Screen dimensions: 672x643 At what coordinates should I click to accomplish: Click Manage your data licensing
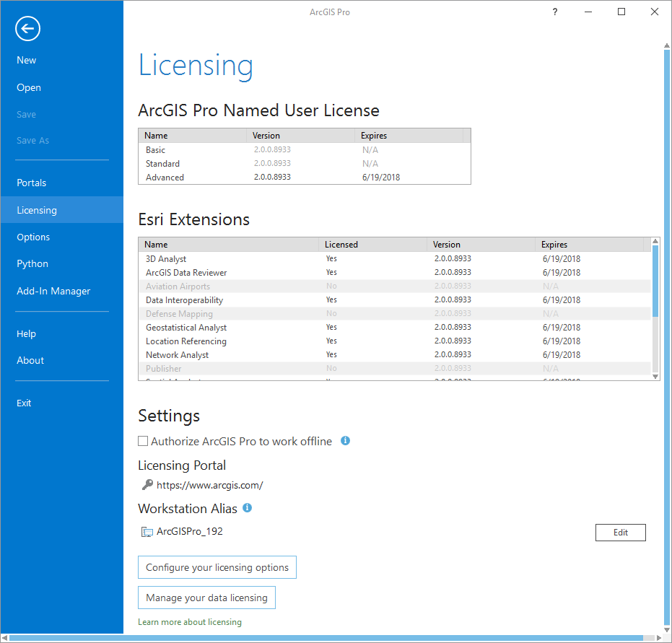click(x=206, y=598)
